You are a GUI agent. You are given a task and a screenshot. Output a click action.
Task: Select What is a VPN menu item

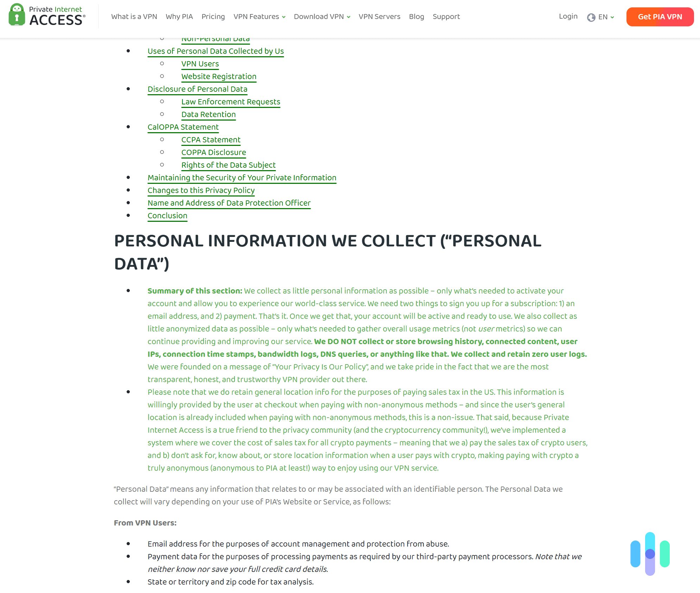coord(134,17)
